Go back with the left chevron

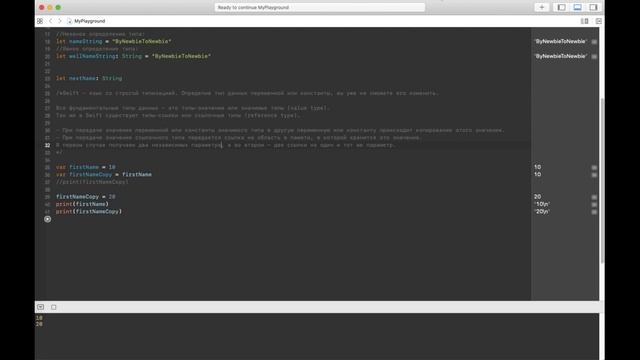tap(51, 21)
